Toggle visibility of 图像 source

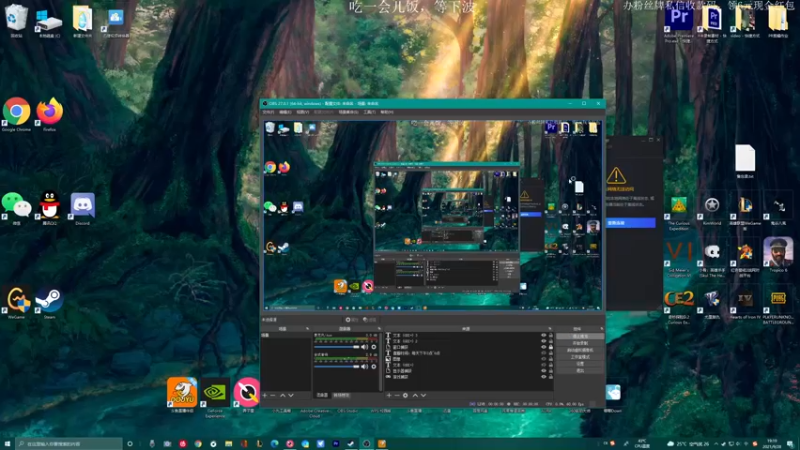(x=543, y=359)
